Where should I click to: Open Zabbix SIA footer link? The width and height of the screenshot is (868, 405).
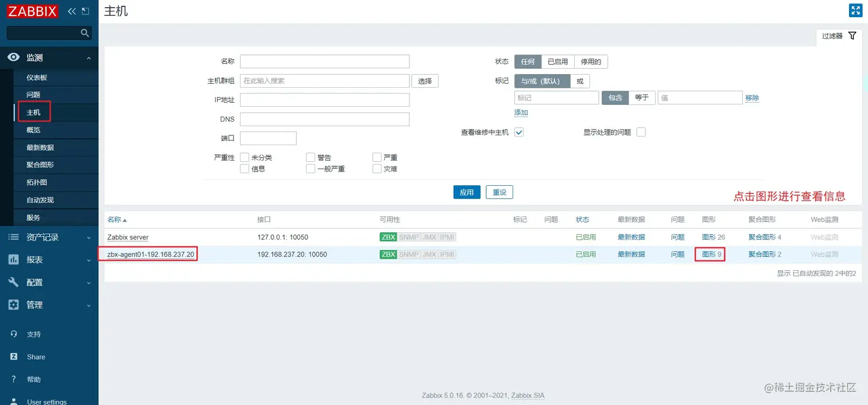[528, 395]
